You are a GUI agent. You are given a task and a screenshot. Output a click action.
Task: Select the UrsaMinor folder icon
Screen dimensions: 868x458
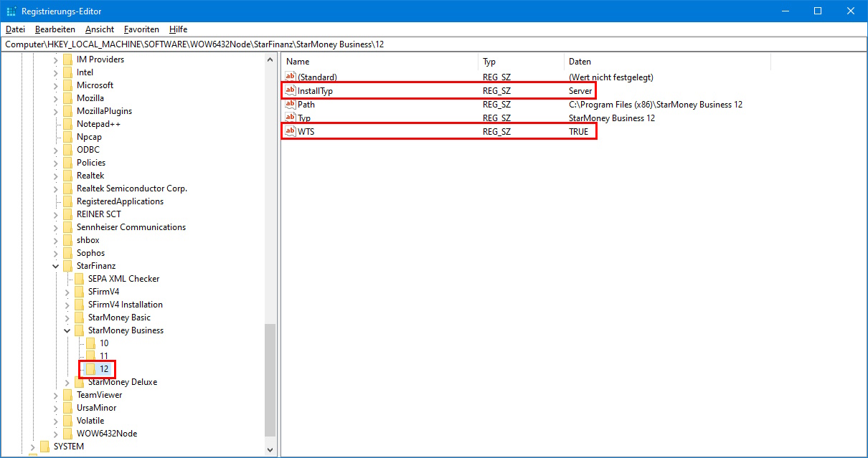coord(67,408)
